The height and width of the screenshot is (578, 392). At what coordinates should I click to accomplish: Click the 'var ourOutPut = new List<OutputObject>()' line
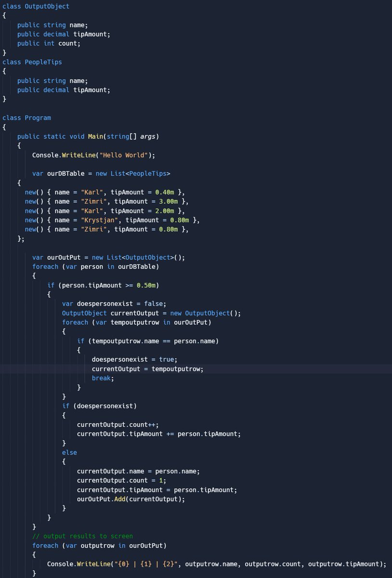click(x=108, y=257)
